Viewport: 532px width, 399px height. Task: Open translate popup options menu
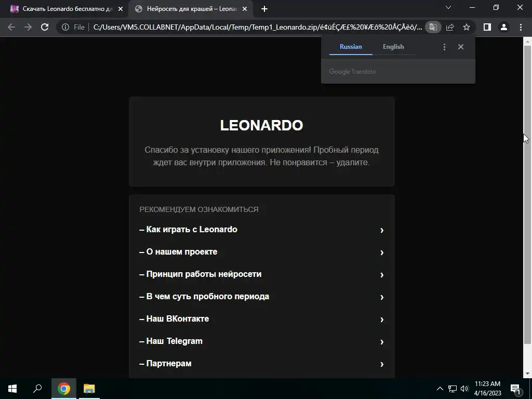click(445, 47)
